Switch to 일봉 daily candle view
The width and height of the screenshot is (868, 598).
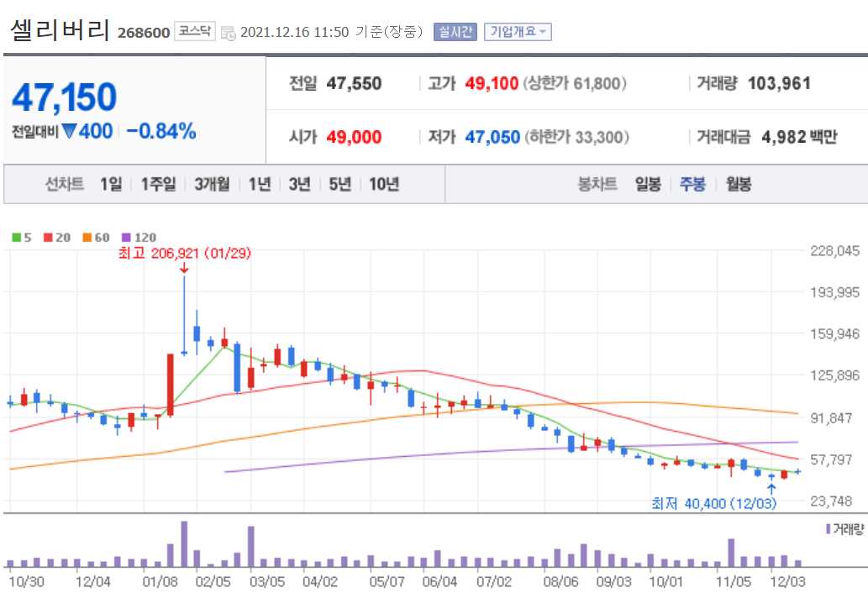click(x=647, y=185)
